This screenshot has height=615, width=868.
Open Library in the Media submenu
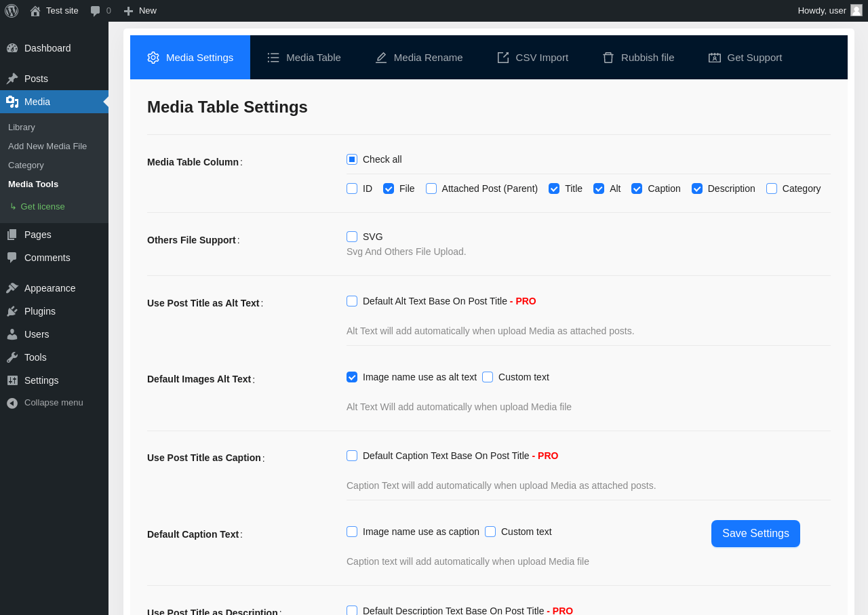point(22,127)
